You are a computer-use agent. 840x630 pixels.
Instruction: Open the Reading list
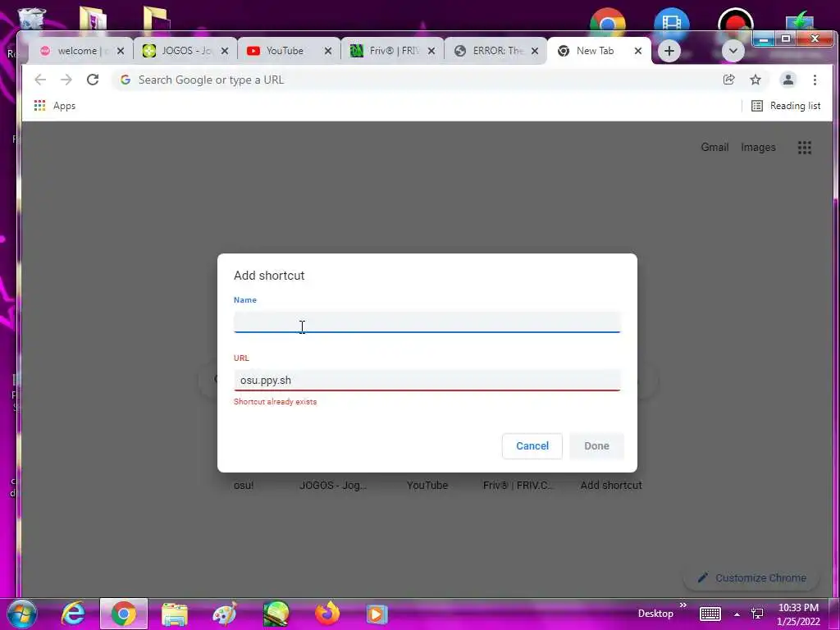coord(786,106)
